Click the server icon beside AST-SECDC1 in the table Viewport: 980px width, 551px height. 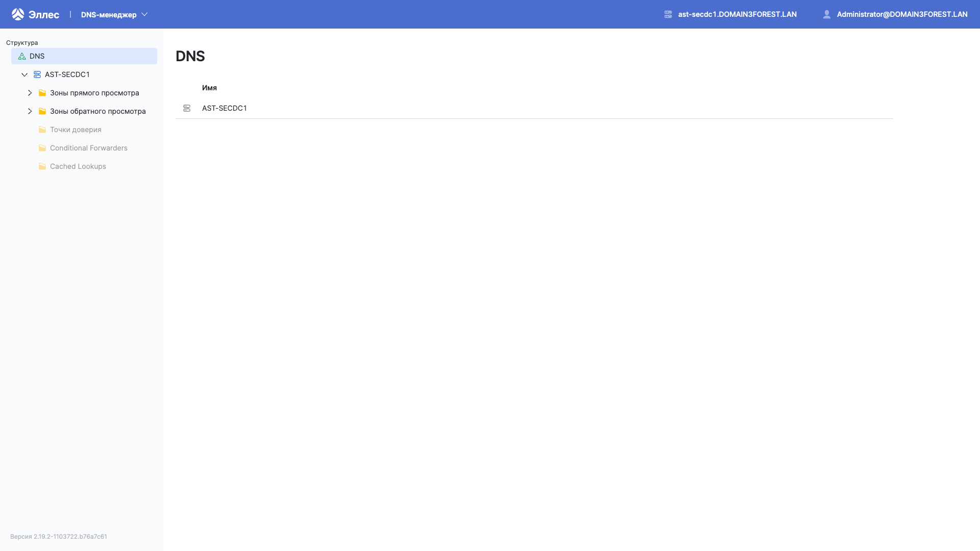187,108
